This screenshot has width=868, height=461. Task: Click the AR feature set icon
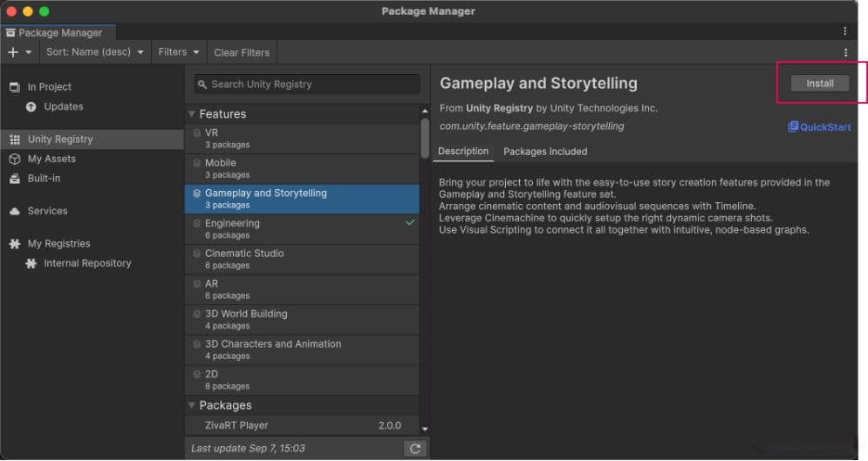pyautogui.click(x=196, y=283)
